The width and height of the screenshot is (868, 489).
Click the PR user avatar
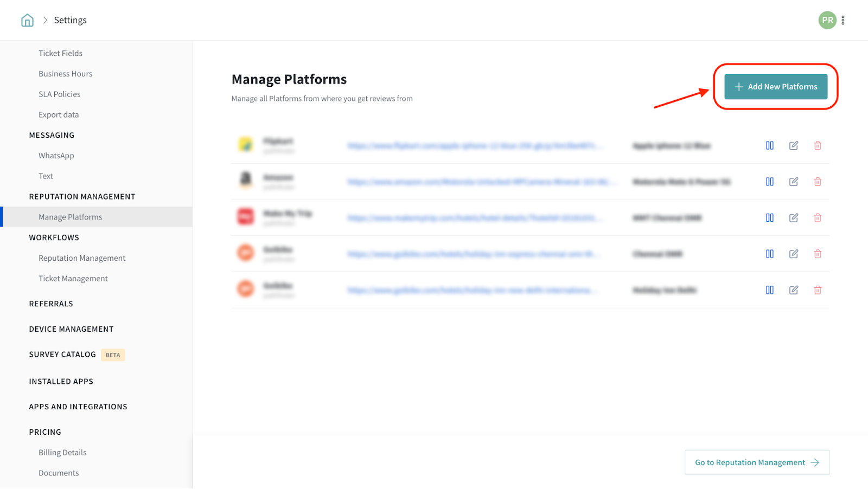827,21
